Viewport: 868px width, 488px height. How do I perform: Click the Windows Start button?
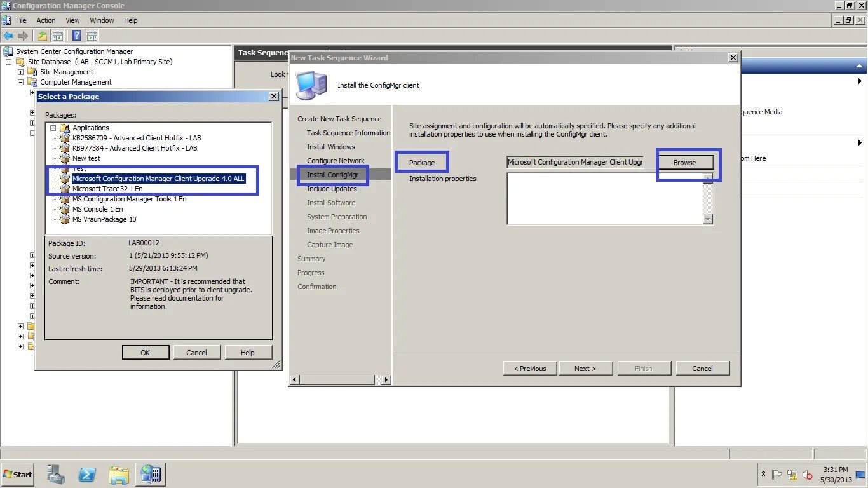[x=18, y=475]
